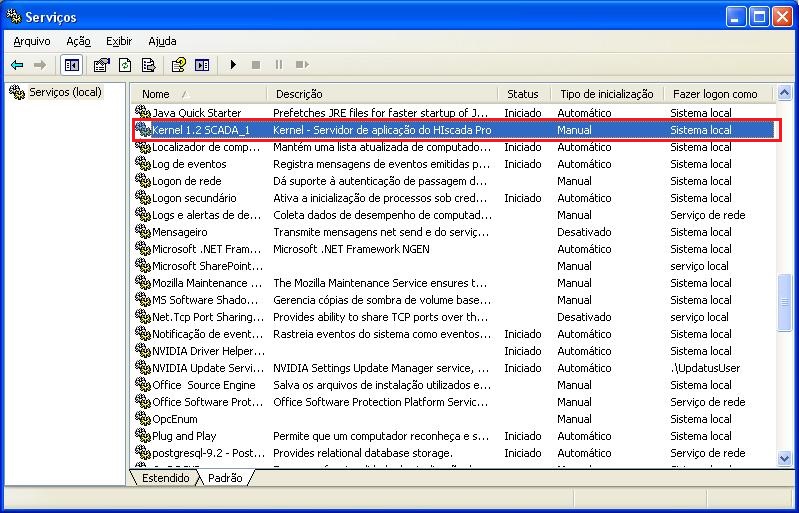Select the MS Software Shado... service
The width and height of the screenshot is (799, 513).
point(456,300)
